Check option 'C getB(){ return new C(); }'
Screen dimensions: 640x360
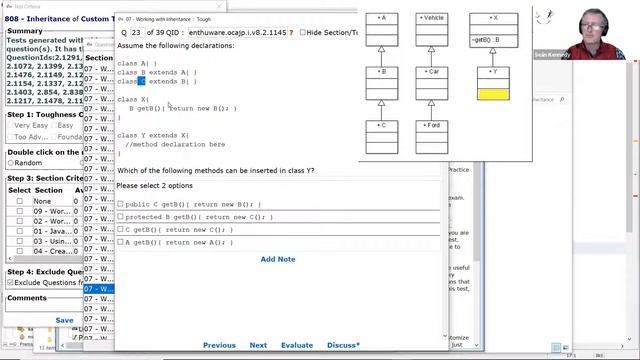(120, 229)
